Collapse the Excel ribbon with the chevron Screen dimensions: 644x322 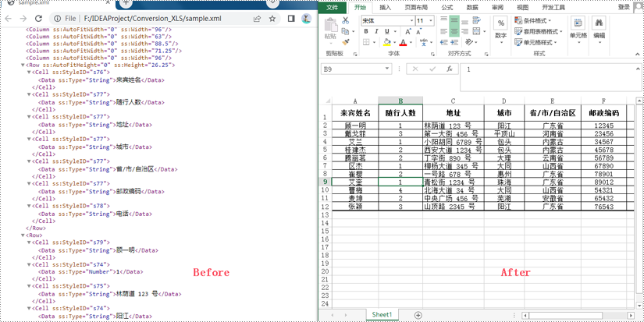click(638, 54)
